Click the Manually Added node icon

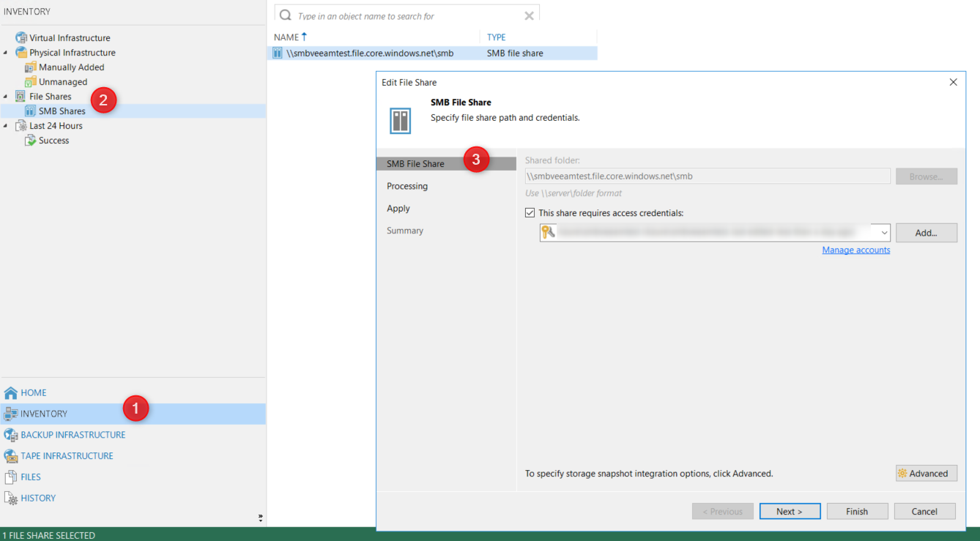(30, 67)
